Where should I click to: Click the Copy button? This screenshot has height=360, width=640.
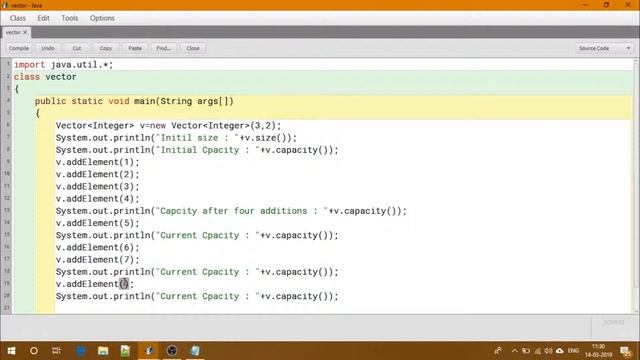point(106,48)
